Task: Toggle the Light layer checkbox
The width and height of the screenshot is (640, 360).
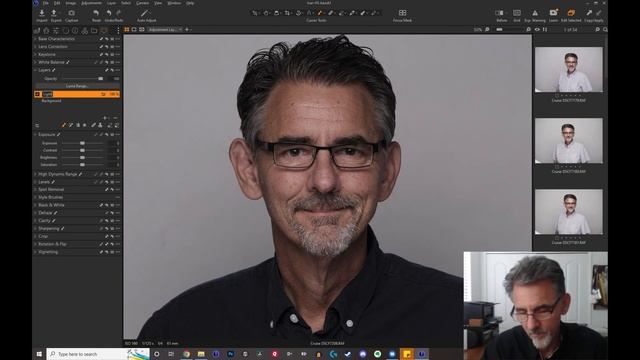Action: point(38,94)
